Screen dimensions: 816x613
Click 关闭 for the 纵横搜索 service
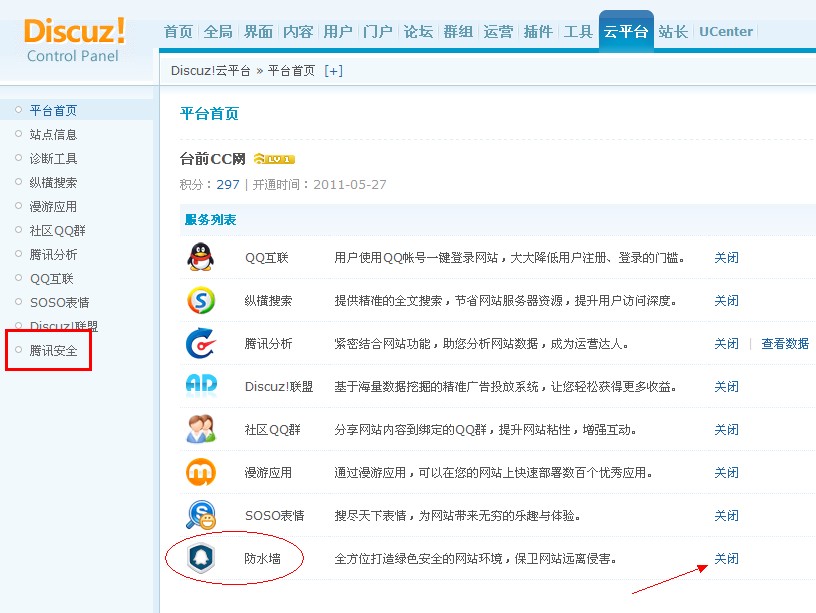click(x=726, y=301)
